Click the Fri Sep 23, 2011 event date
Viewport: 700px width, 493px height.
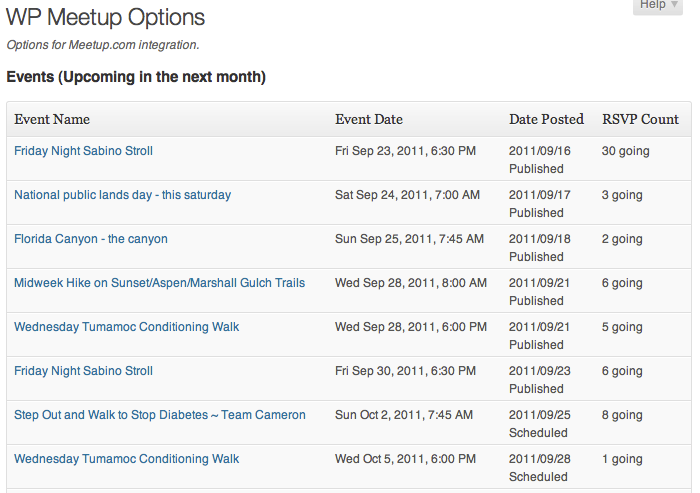[x=405, y=151]
